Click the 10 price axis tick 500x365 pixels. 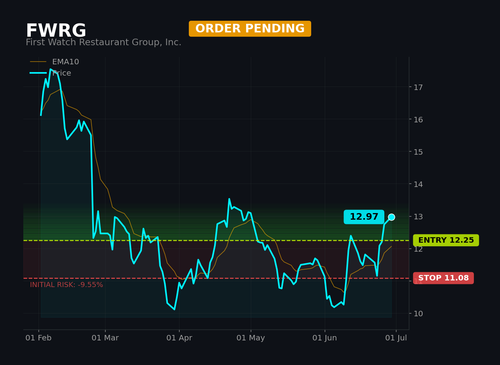pyautogui.click(x=418, y=314)
